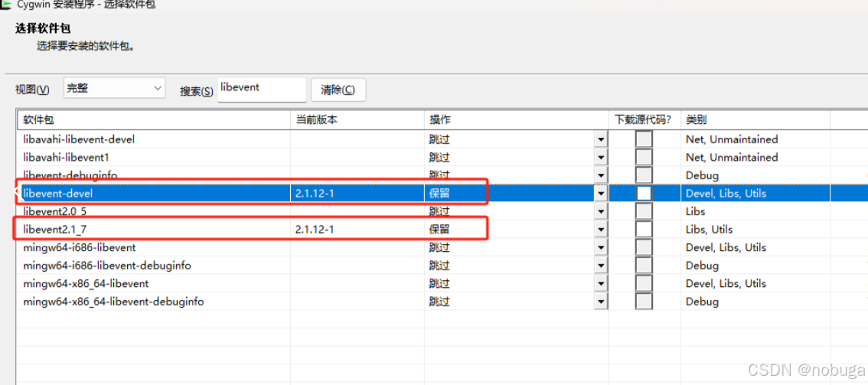The height and width of the screenshot is (385, 868).
Task: Select the libavahi-libevent1 package row
Action: (x=442, y=158)
